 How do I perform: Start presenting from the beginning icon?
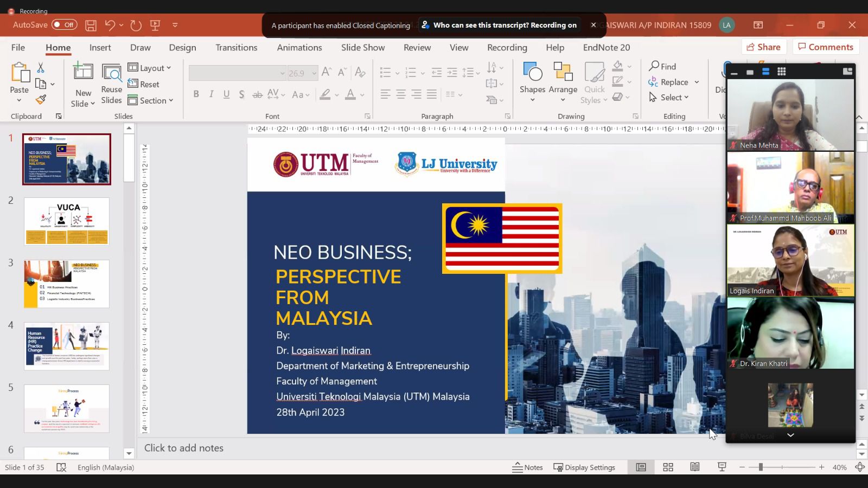155,25
